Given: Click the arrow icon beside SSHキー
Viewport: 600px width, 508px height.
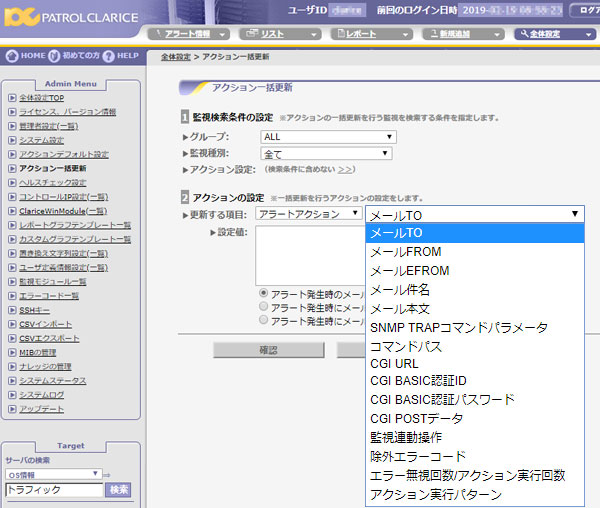Looking at the screenshot, I should (12, 310).
